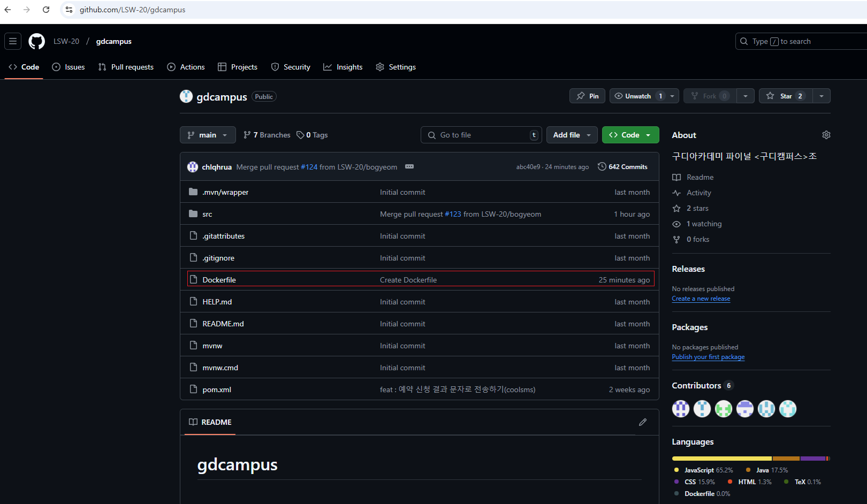Open the repository Settings tab
867x504 pixels.
[x=396, y=67]
